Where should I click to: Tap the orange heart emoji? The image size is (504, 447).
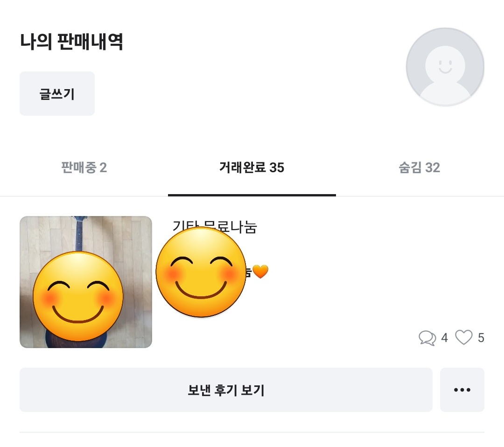[260, 272]
